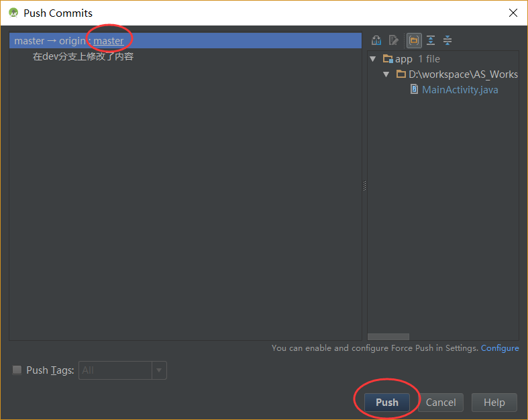Click the app module folder icon

(388, 59)
